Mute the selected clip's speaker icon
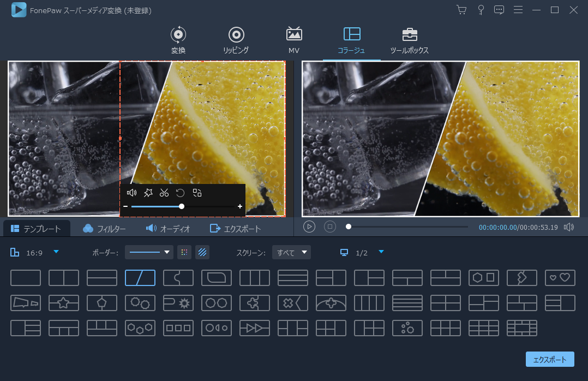 pos(131,193)
